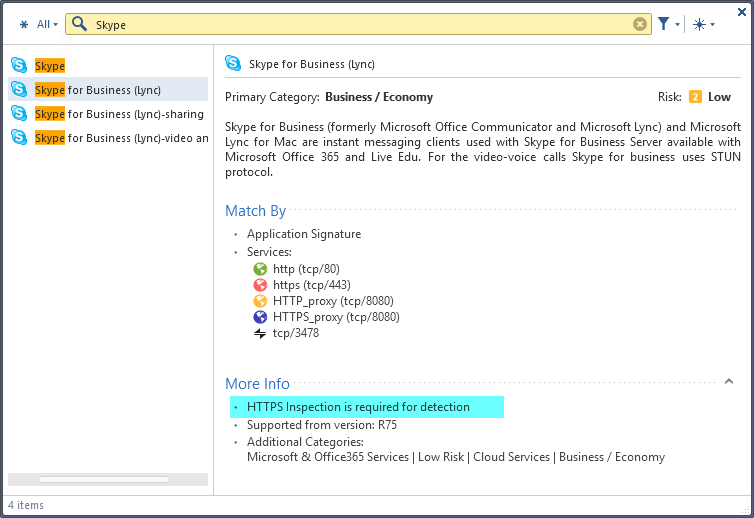Select Skype for Business (Lync)-video entry
Viewport: 754px width, 518px height.
pos(108,138)
